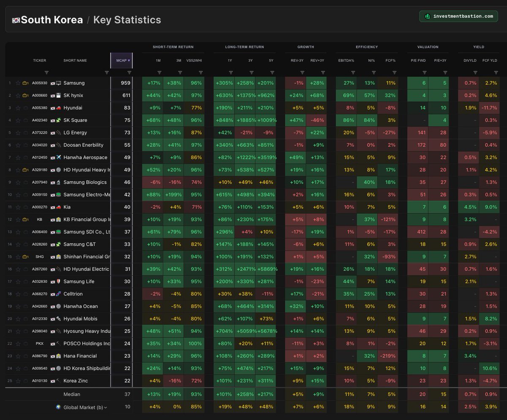Click the Hyosung Heavy Industries name
The width and height of the screenshot is (507, 420).
87,331
